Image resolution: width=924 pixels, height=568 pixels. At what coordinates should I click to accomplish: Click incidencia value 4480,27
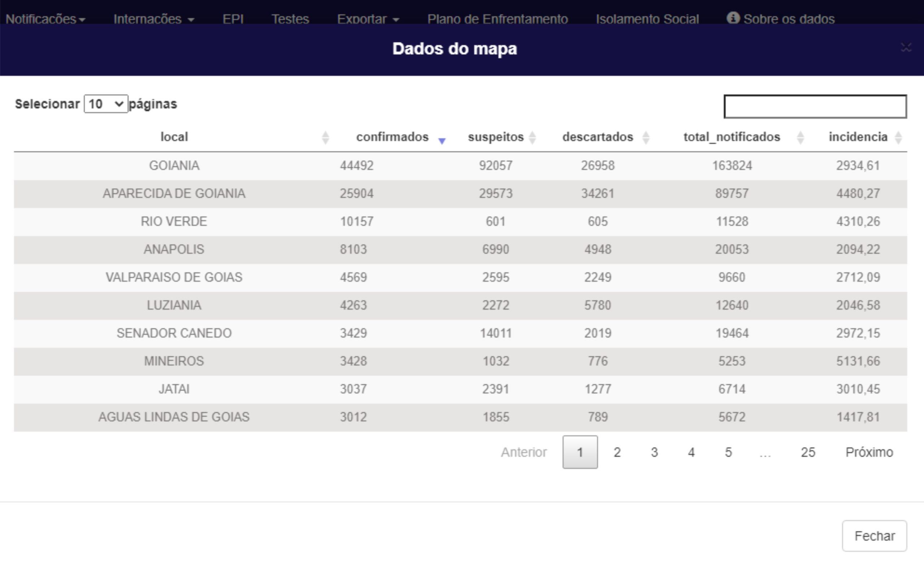pos(858,193)
